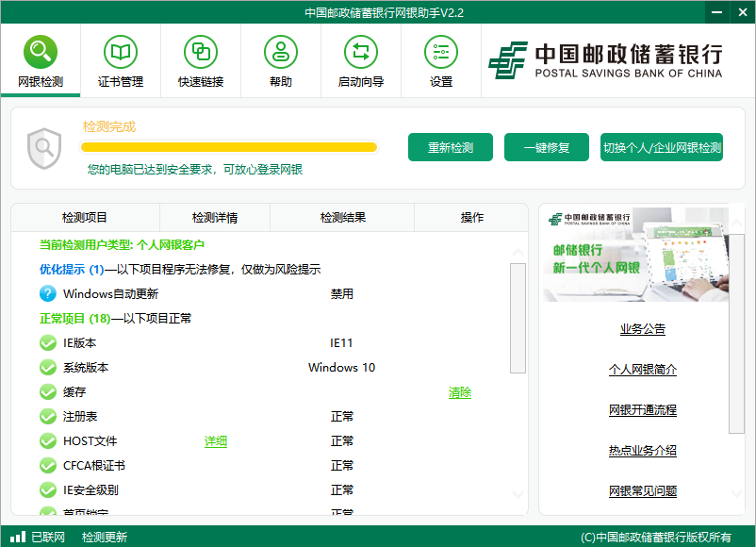The width and height of the screenshot is (756, 547).
Task: Open 证书管理 book icon
Action: [121, 52]
